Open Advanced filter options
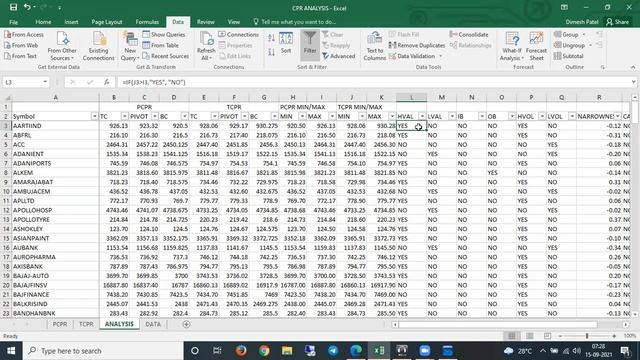The height and width of the screenshot is (360, 640). tap(338, 56)
